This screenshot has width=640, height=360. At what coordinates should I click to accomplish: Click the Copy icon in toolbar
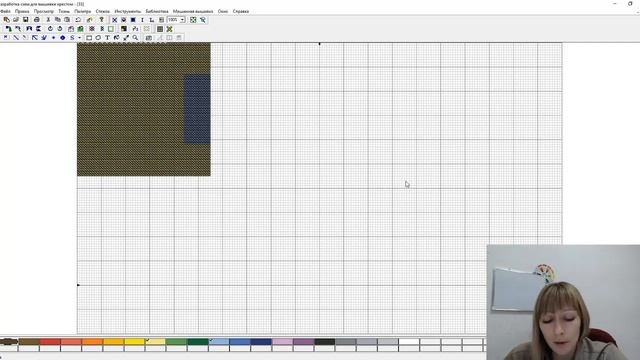pyautogui.click(x=58, y=20)
